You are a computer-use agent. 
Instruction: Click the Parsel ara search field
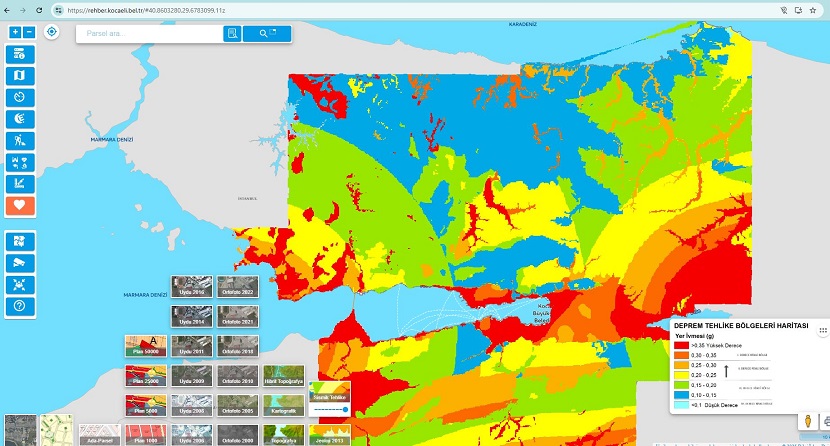[150, 33]
